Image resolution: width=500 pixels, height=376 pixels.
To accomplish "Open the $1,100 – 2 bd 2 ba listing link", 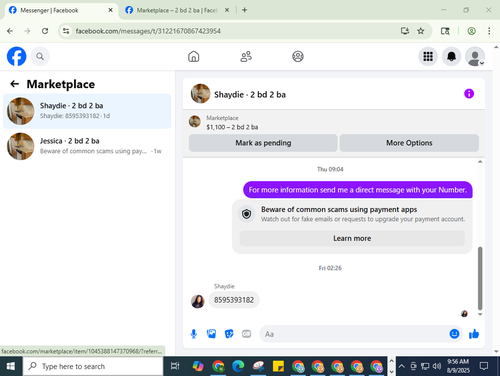I will tap(232, 127).
